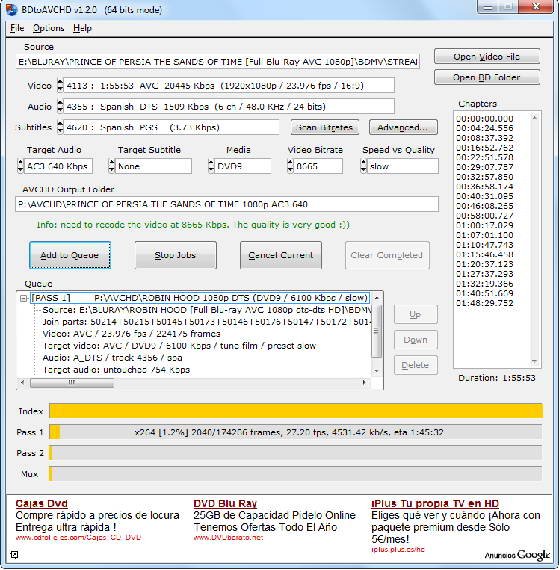Select chapter 00:04:24.556

tap(485, 128)
